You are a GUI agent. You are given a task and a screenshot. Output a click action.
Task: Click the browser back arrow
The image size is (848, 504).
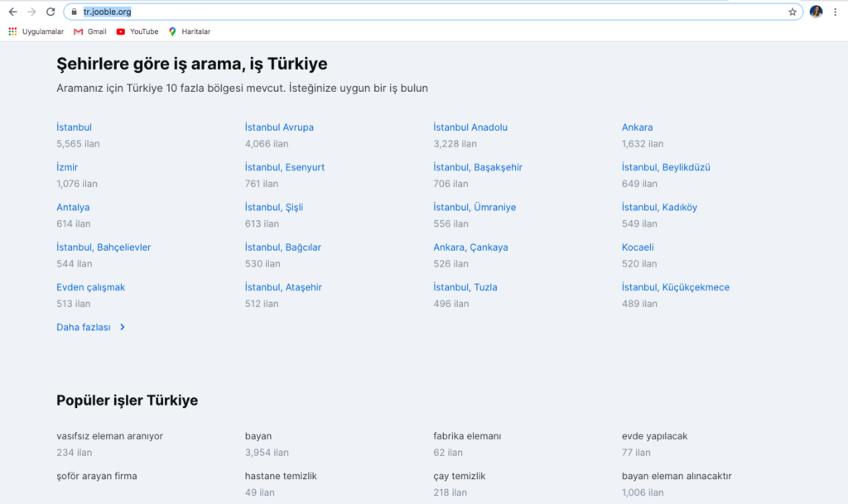[12, 12]
